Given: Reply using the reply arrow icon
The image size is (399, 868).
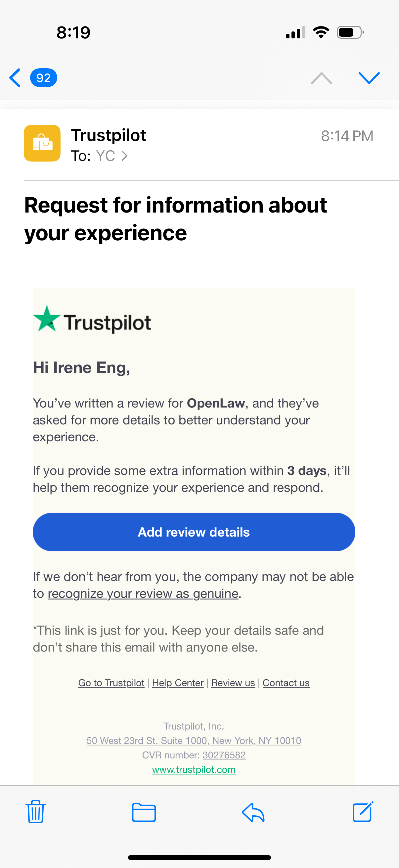Looking at the screenshot, I should [x=253, y=812].
